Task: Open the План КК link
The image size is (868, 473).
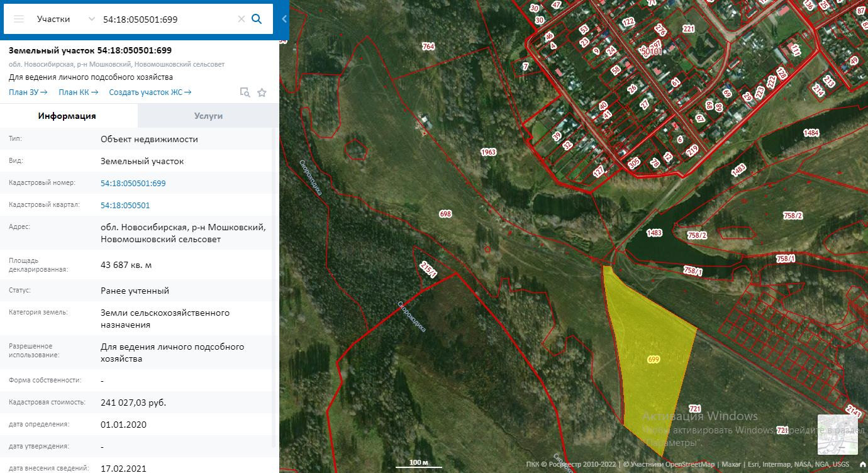Action: (x=79, y=92)
